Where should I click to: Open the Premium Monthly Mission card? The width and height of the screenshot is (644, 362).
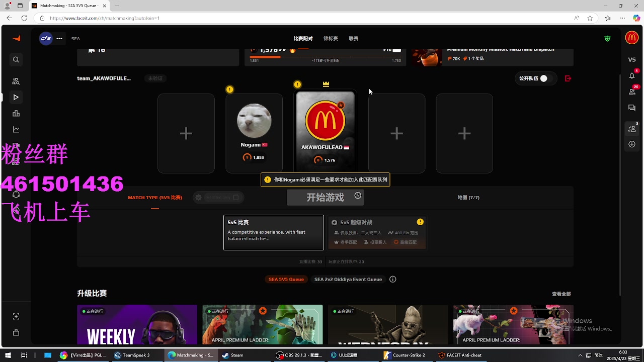(x=492, y=57)
